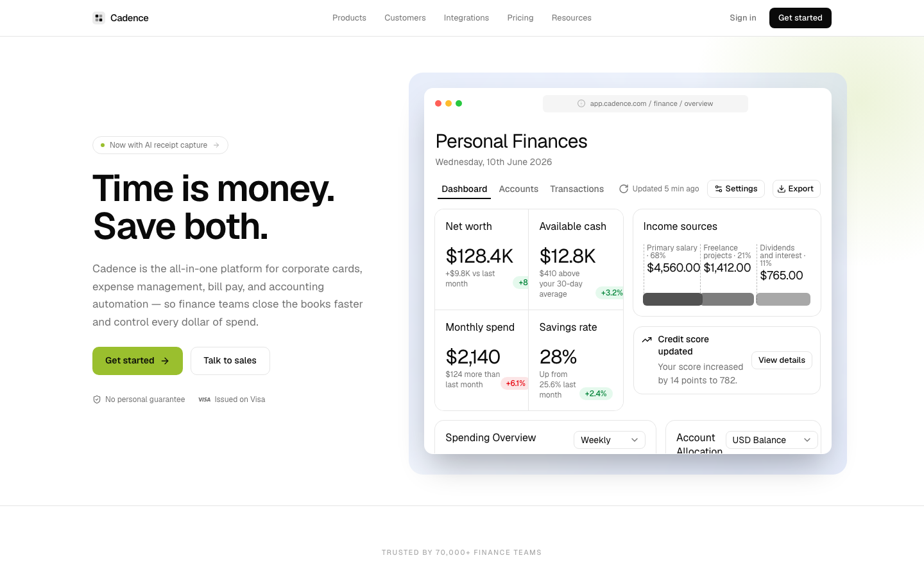The width and height of the screenshot is (924, 578).
Task: Click Trusted by 70,000+ finance teams text
Action: click(x=461, y=552)
